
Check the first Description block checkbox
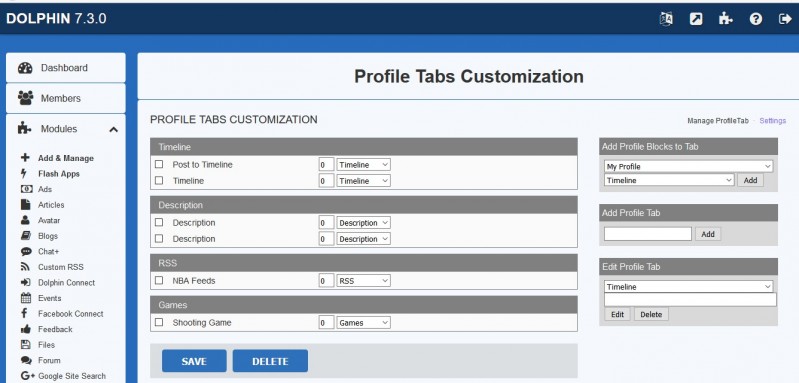(x=159, y=223)
